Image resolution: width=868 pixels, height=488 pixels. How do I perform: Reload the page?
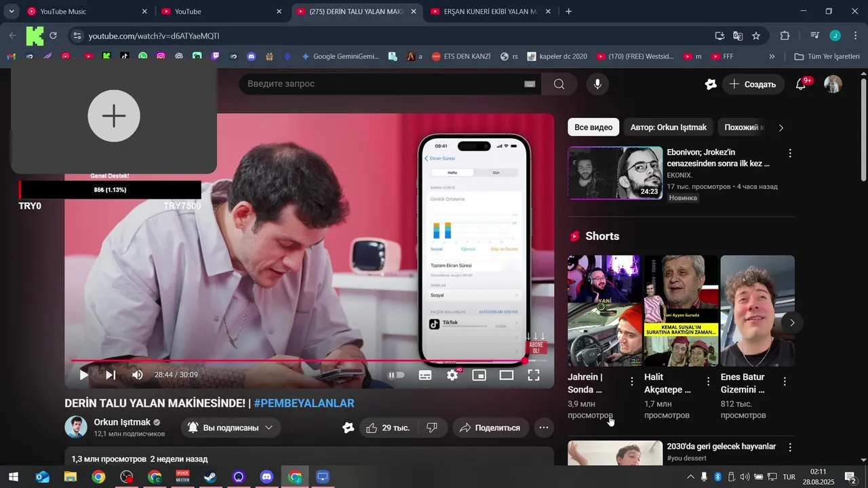click(54, 36)
